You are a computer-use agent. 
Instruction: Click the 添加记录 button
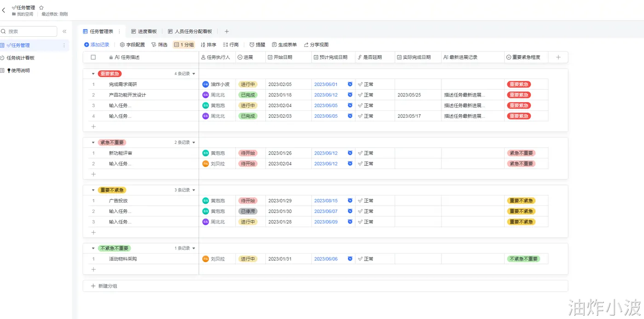97,45
